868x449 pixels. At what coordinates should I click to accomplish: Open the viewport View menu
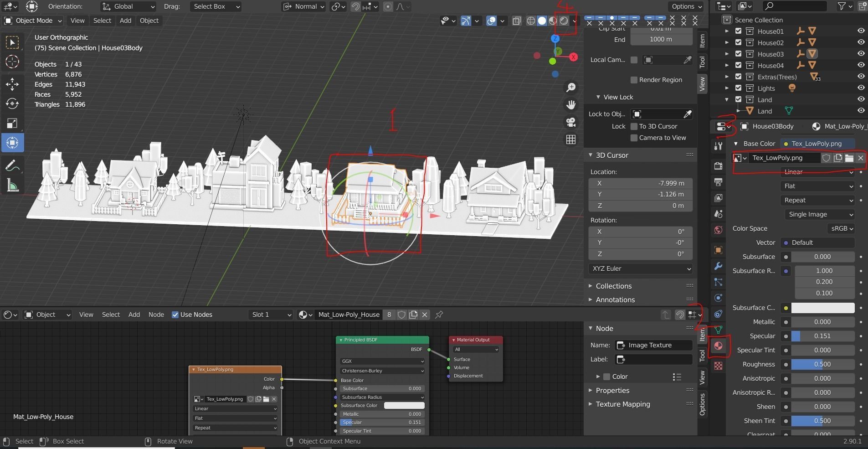pos(77,21)
